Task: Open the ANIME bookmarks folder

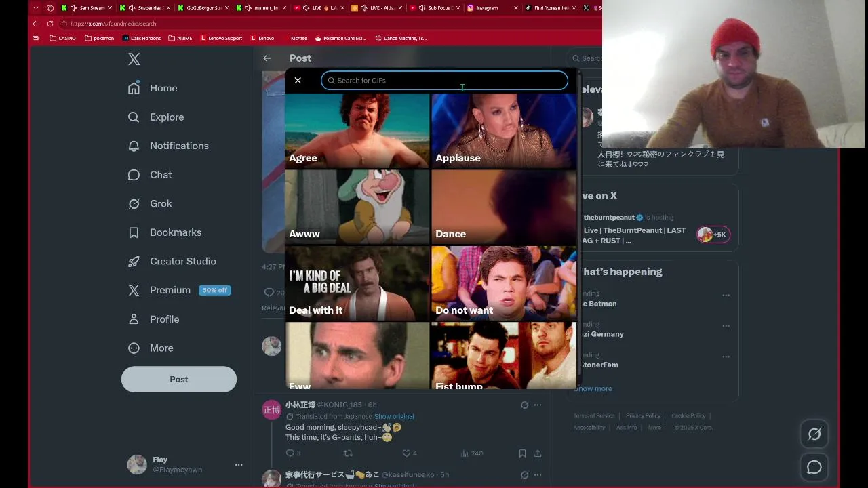Action: [180, 38]
